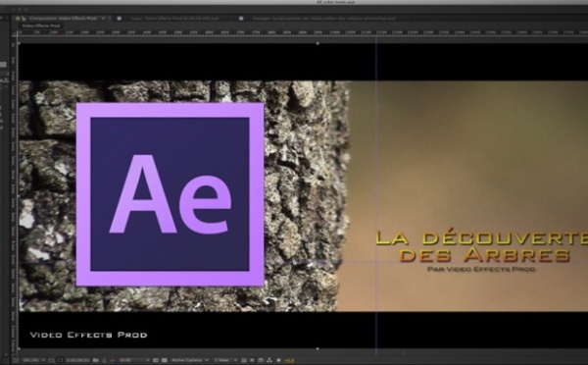Image resolution: width=588 pixels, height=365 pixels.
Task: Open the Composition: Video Effects Prod tab
Action: pos(63,18)
